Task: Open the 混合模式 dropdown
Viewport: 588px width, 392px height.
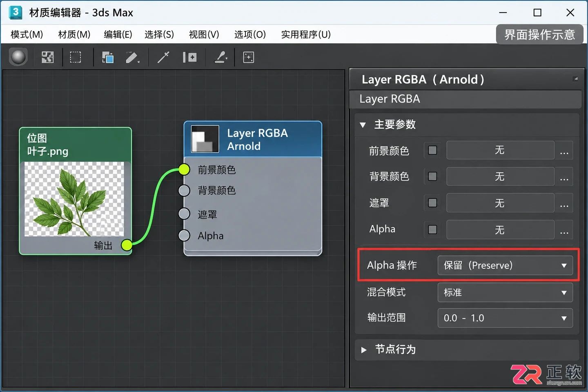Action: click(x=505, y=292)
